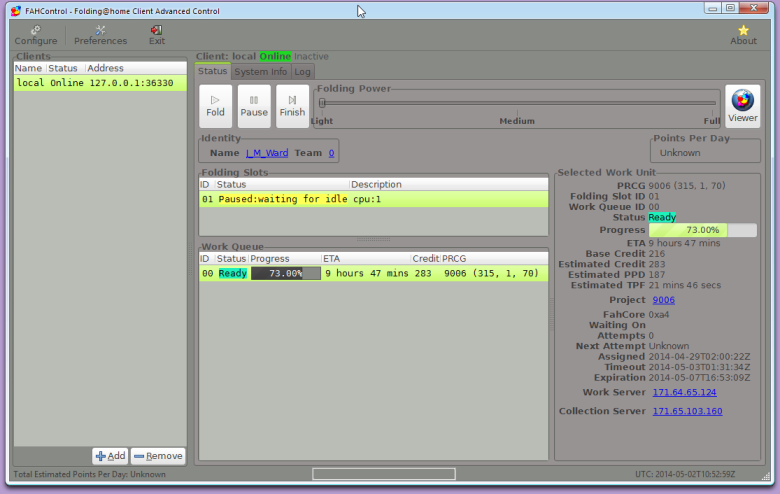Click the Selected Work Unit 73.00% progress bar
This screenshot has height=494, width=780.
pyautogui.click(x=702, y=230)
